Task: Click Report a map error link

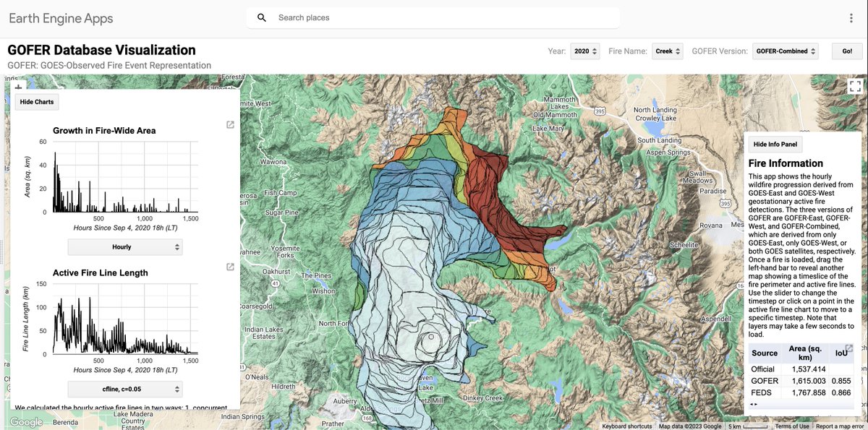Action: [839, 426]
